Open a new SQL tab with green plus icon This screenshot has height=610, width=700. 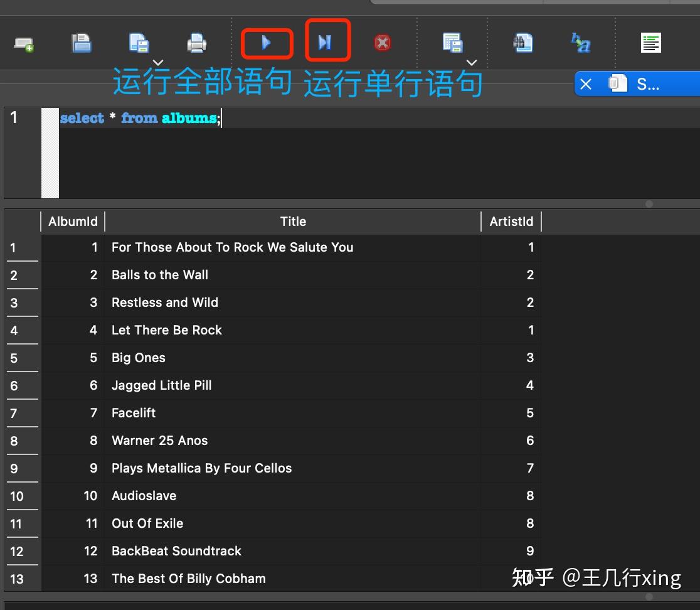pos(25,43)
